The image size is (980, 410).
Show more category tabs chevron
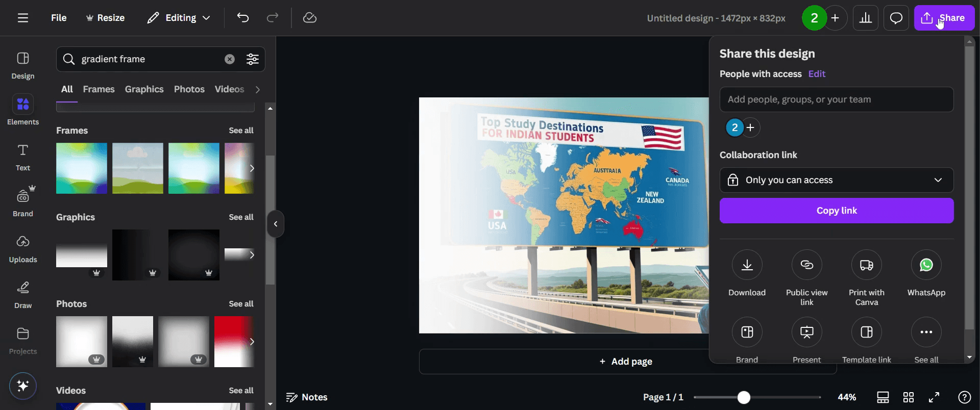point(258,90)
